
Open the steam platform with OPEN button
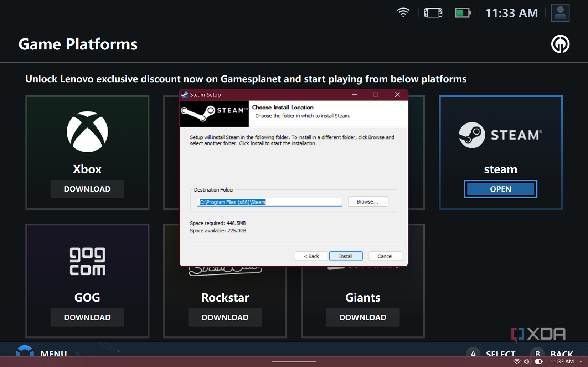(500, 189)
